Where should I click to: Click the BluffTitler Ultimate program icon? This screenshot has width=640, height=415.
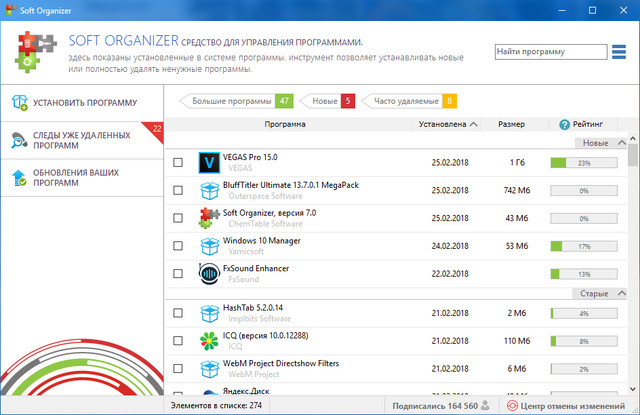pos(209,190)
